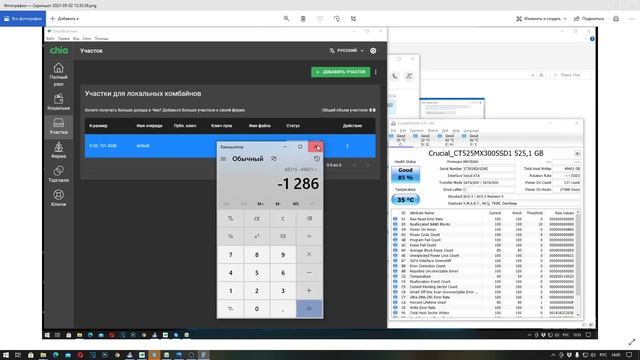
Task: Go to next page of Chia plots table
Action: 368,165
